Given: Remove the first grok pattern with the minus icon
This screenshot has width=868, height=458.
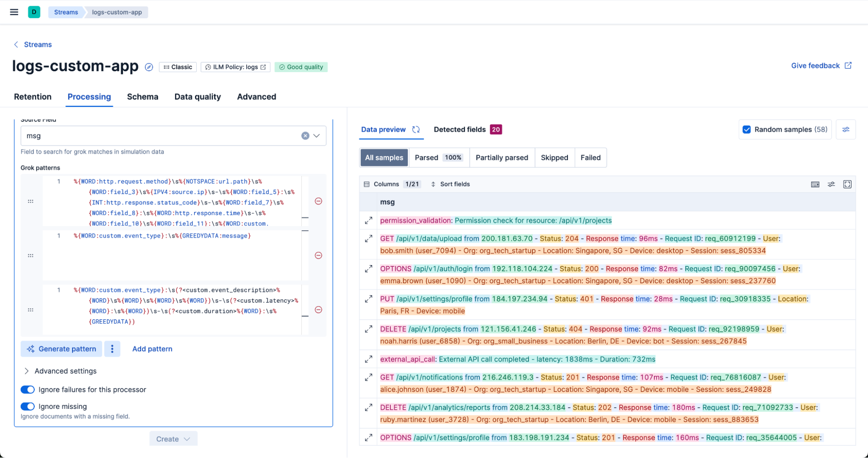Looking at the screenshot, I should pos(318,201).
